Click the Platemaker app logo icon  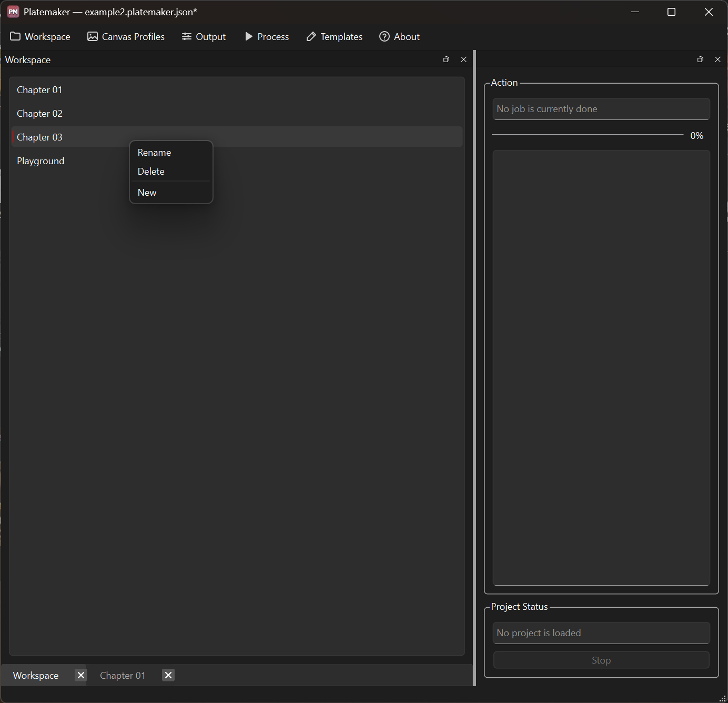pyautogui.click(x=13, y=12)
